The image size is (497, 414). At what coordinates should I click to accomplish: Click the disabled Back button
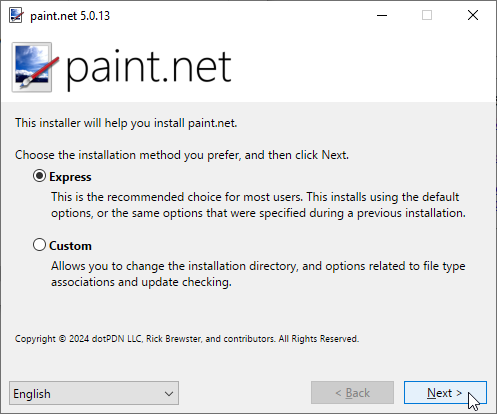(352, 393)
